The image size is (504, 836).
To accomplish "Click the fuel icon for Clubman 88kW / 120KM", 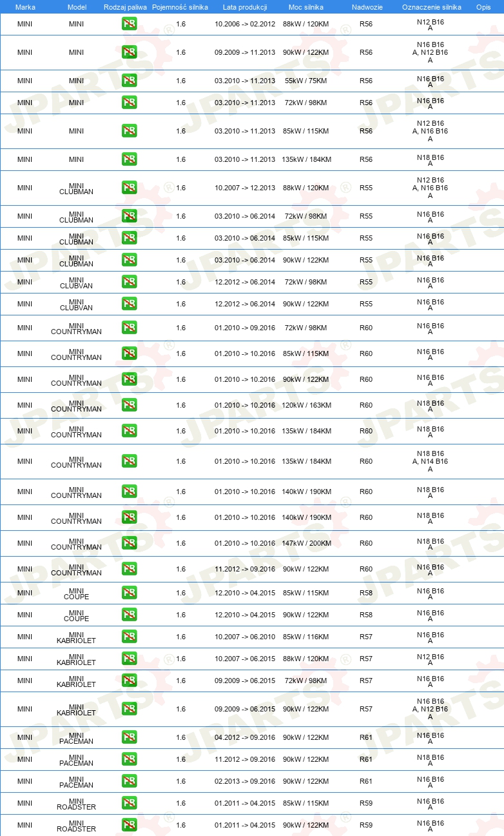I will 129,188.
